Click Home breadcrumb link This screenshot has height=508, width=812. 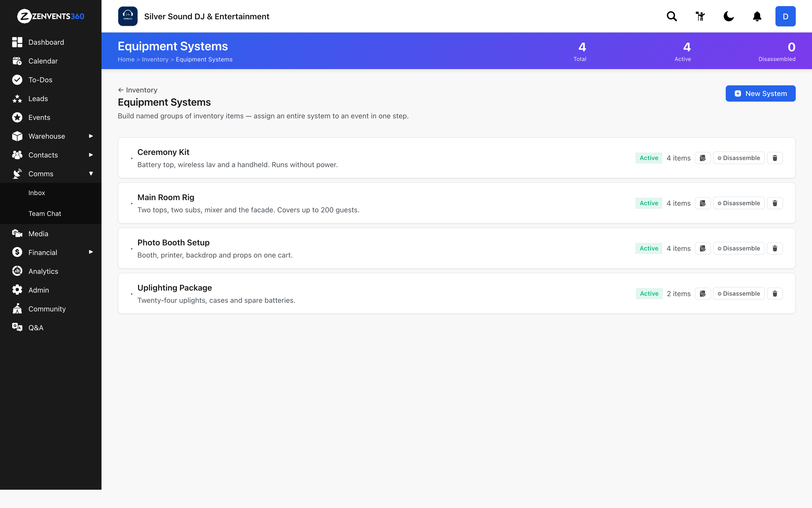(126, 59)
